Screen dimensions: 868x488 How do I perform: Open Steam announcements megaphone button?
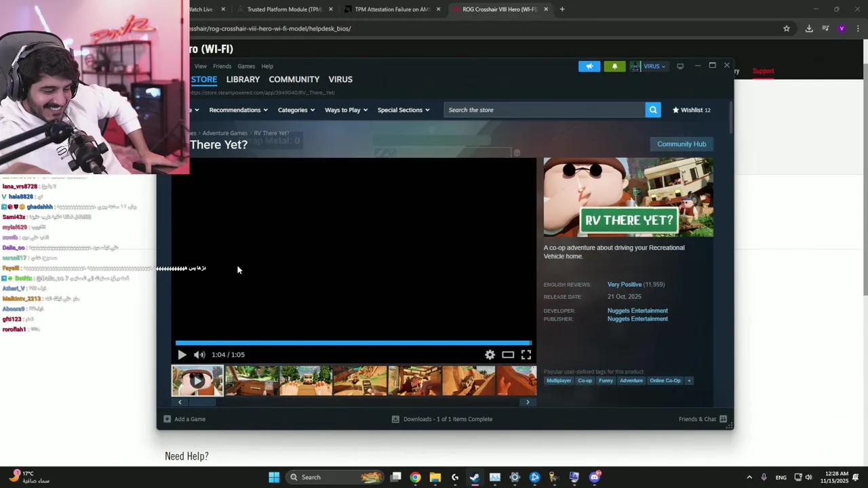coord(589,66)
